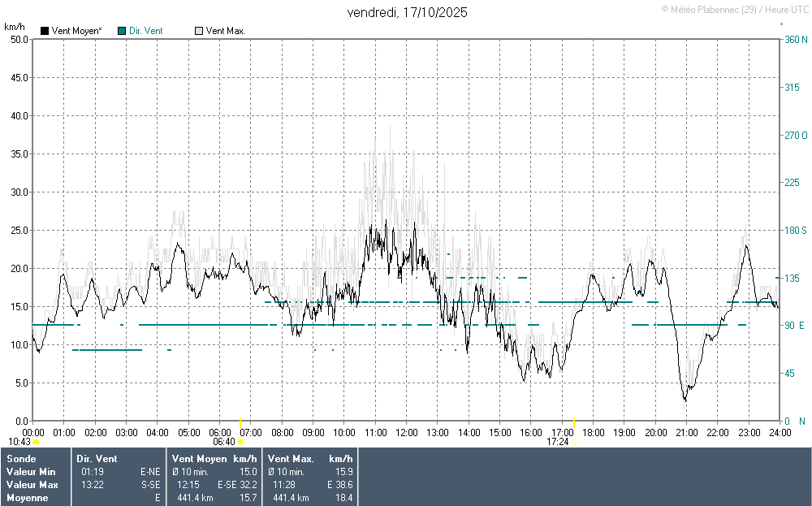
Task: Click the date title 'vendredi, 17/10/2025'
Action: coord(407,12)
